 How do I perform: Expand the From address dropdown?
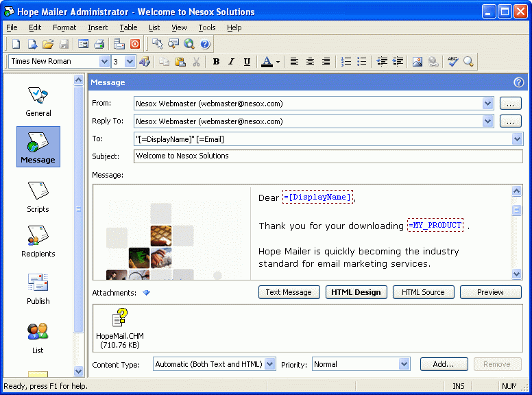(x=488, y=103)
